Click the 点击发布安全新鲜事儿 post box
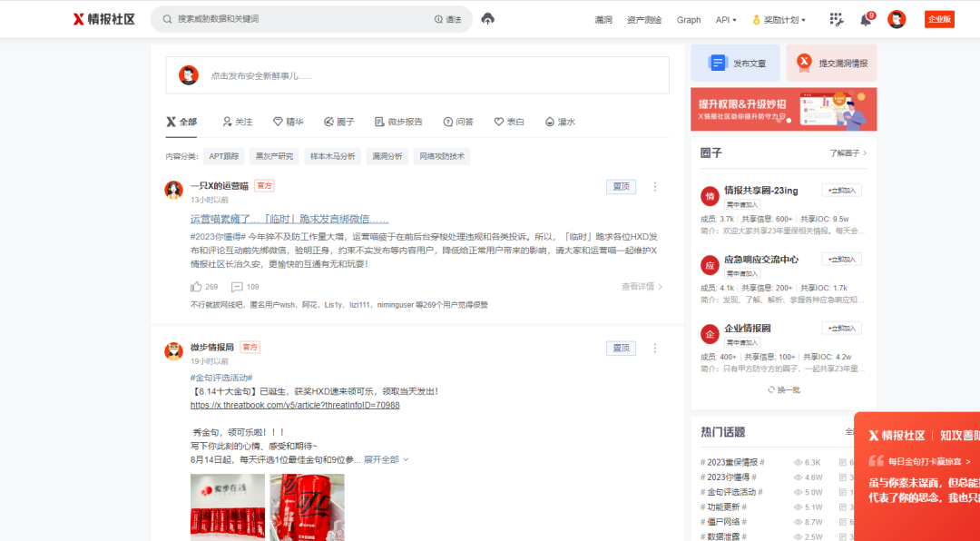The height and width of the screenshot is (541, 980). pyautogui.click(x=417, y=75)
